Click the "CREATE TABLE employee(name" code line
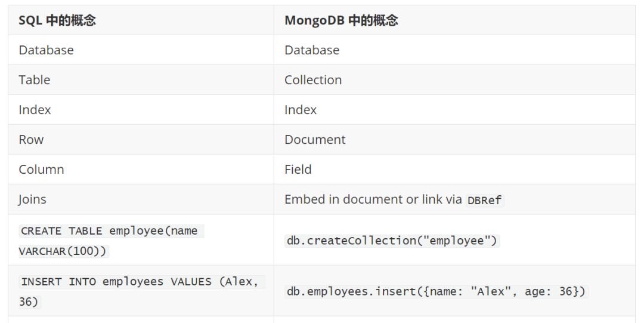644x323 pixels. point(111,231)
